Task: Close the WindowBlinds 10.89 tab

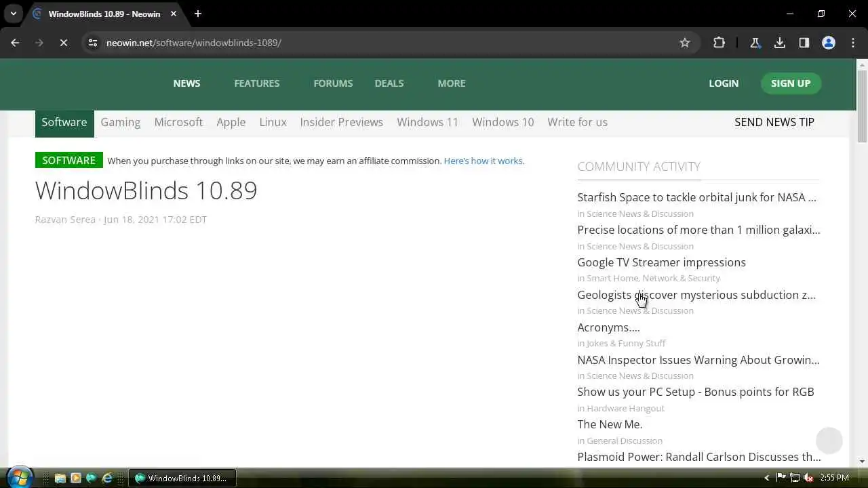Action: [x=174, y=14]
